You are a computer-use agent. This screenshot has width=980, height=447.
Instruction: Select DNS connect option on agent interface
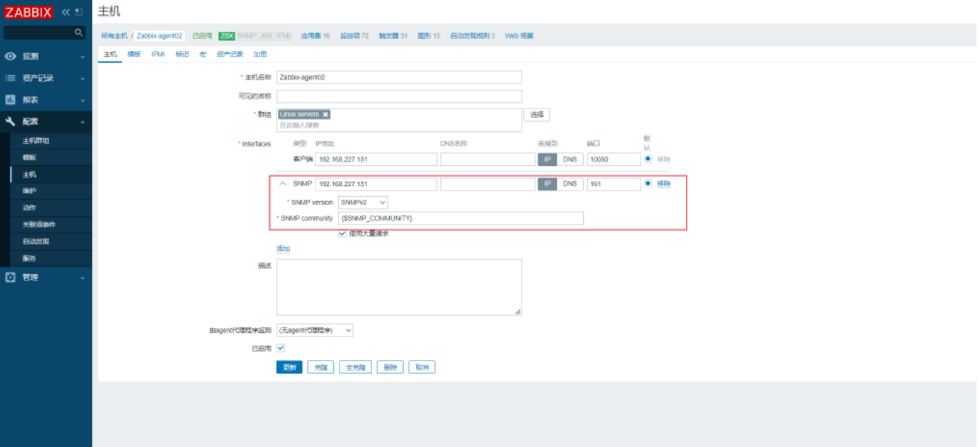(x=569, y=159)
